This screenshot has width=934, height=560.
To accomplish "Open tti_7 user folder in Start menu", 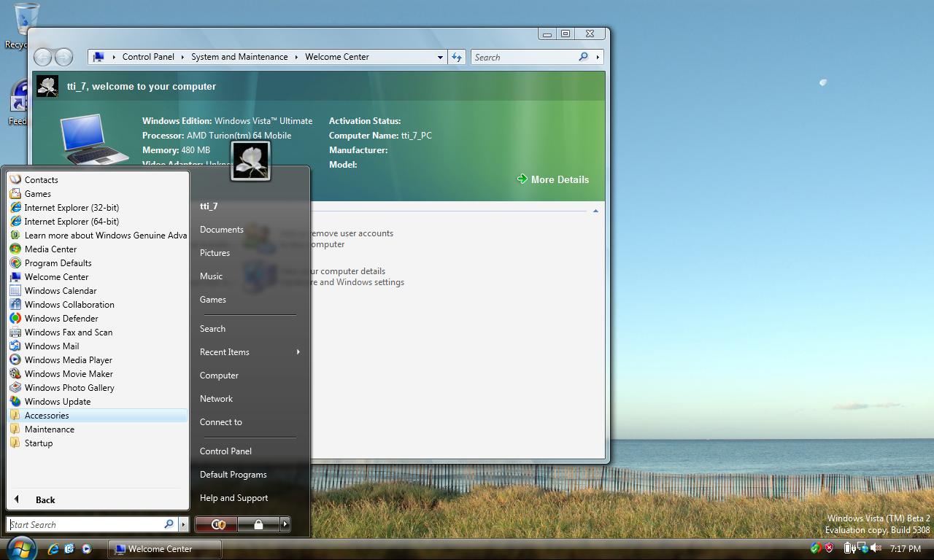I will tap(209, 206).
